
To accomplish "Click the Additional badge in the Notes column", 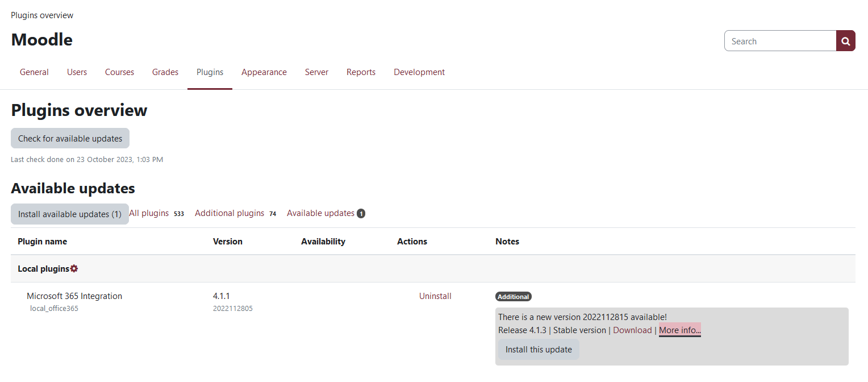I will 513,296.
